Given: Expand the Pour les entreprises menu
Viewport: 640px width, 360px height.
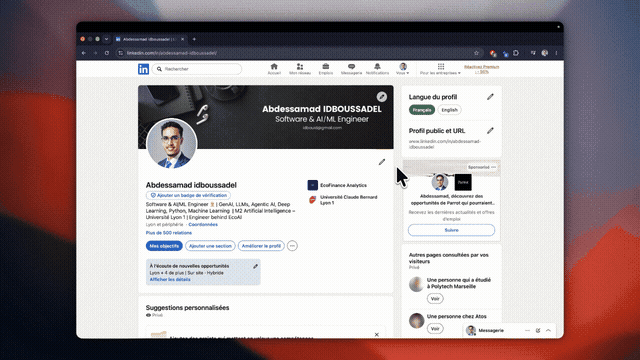Looking at the screenshot, I should pyautogui.click(x=440, y=69).
